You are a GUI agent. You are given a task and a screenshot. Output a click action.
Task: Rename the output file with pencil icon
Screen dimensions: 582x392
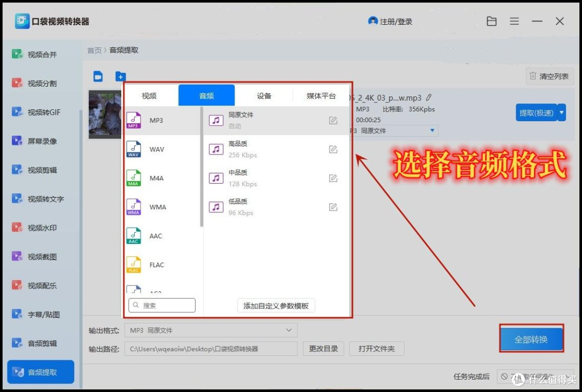tap(429, 97)
